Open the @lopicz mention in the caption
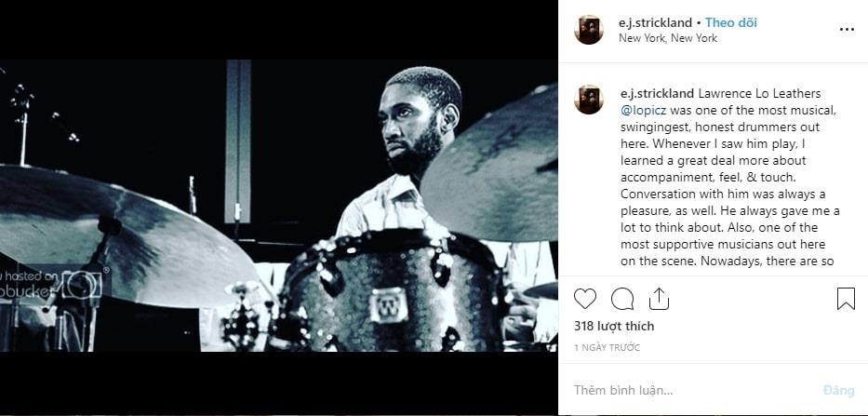 click(x=643, y=111)
